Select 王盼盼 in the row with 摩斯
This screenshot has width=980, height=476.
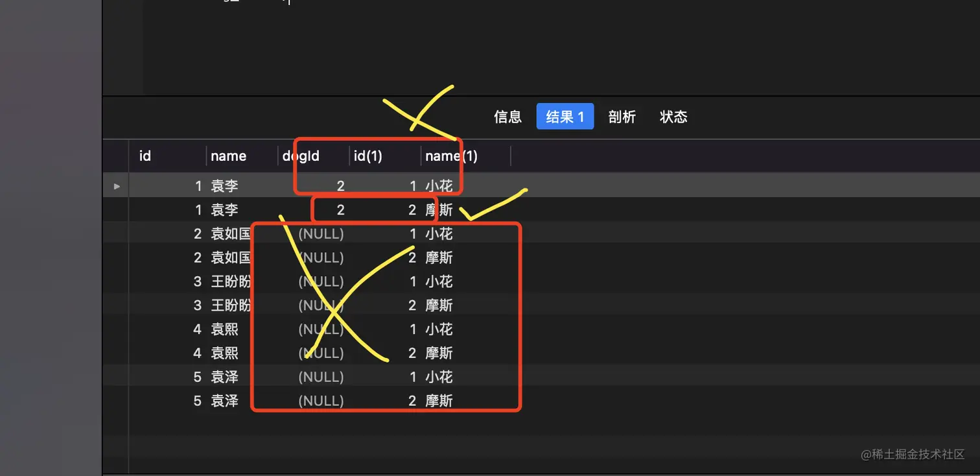(x=231, y=305)
